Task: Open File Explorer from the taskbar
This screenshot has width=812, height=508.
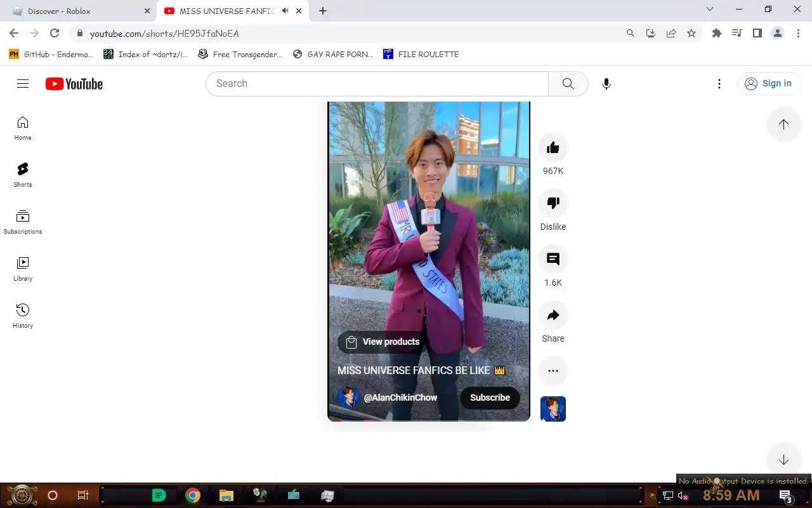Action: (226, 495)
